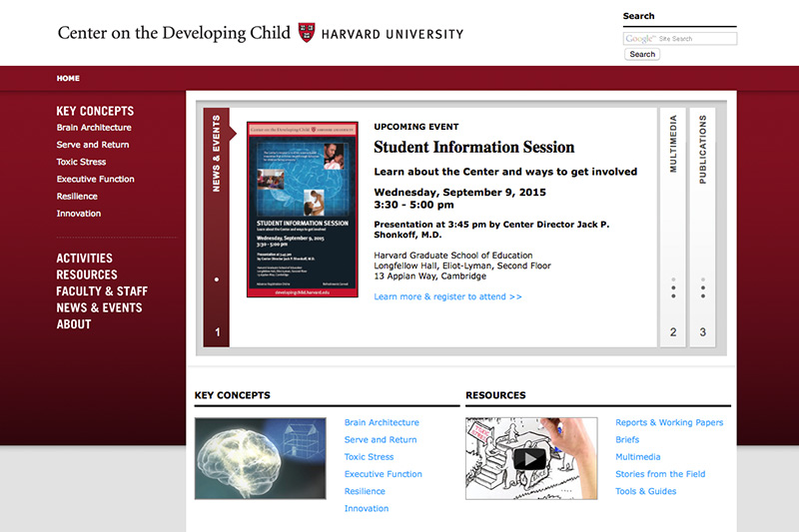Open Toxic Stress in the Key Concepts list
Screen dimensions: 799x532
point(369,457)
